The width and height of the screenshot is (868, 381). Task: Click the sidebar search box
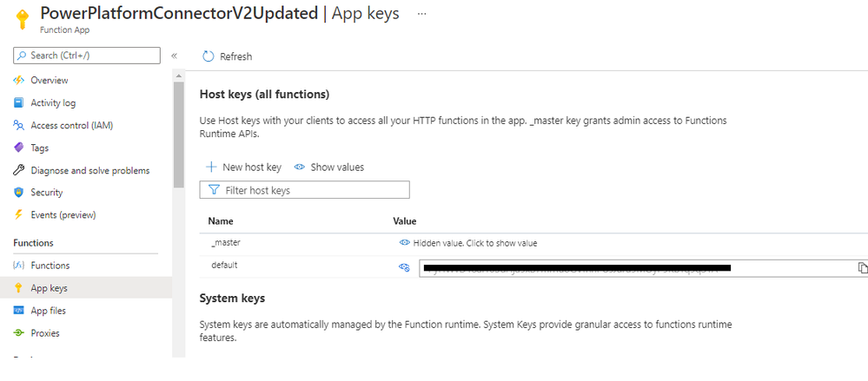tap(87, 56)
